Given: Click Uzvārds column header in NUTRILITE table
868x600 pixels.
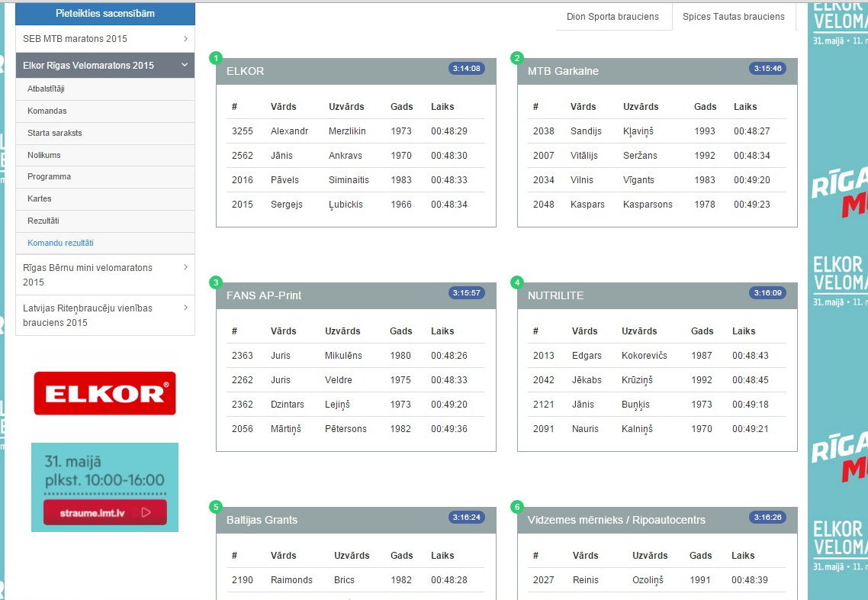Looking at the screenshot, I should click(639, 331).
